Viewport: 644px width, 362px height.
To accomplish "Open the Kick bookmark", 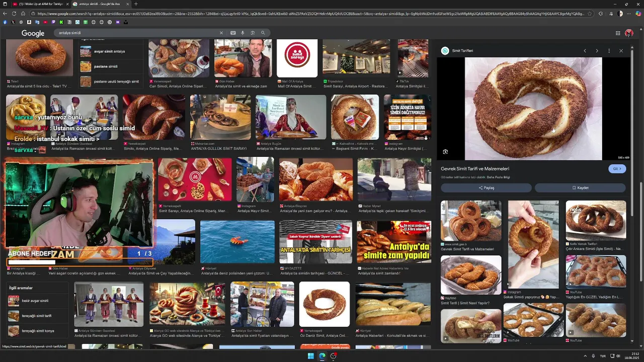I will coord(61,22).
